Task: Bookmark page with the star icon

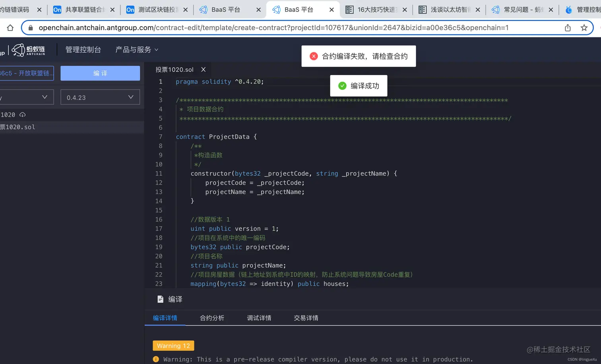Action: click(584, 28)
